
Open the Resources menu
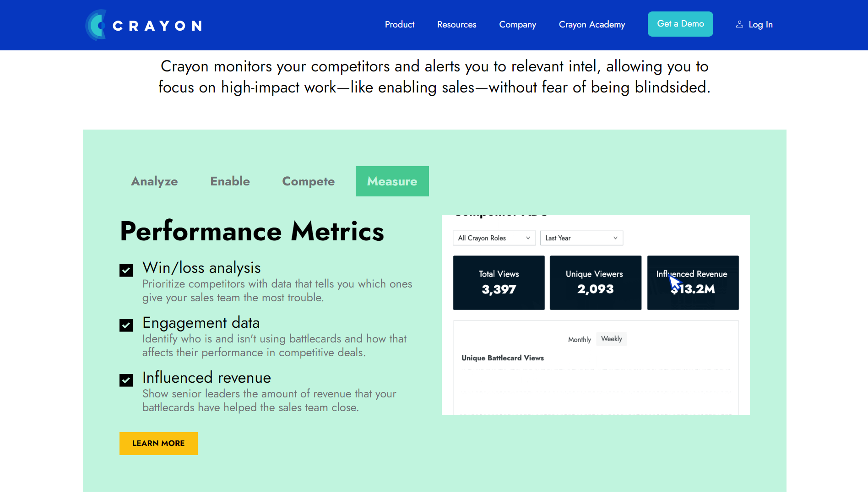[456, 25]
